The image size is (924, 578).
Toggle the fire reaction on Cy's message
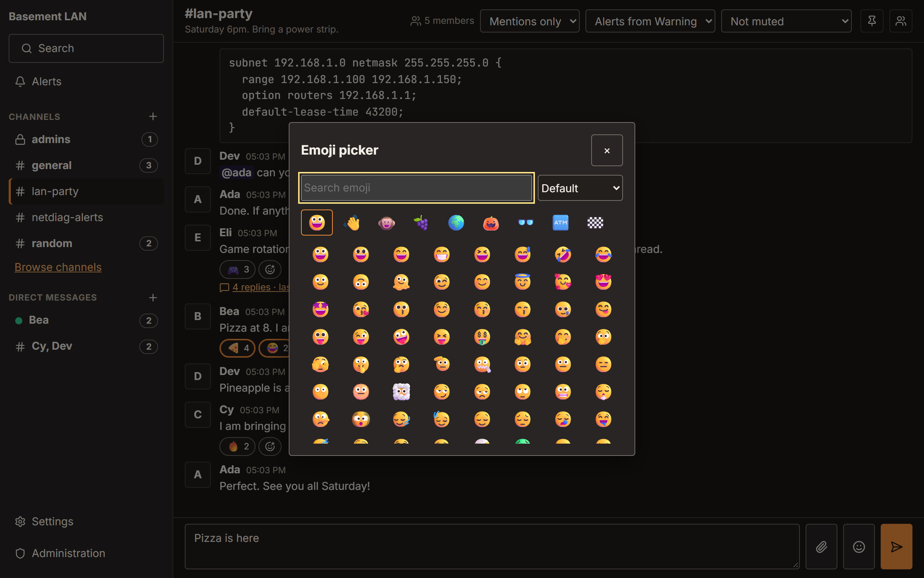[x=237, y=446]
